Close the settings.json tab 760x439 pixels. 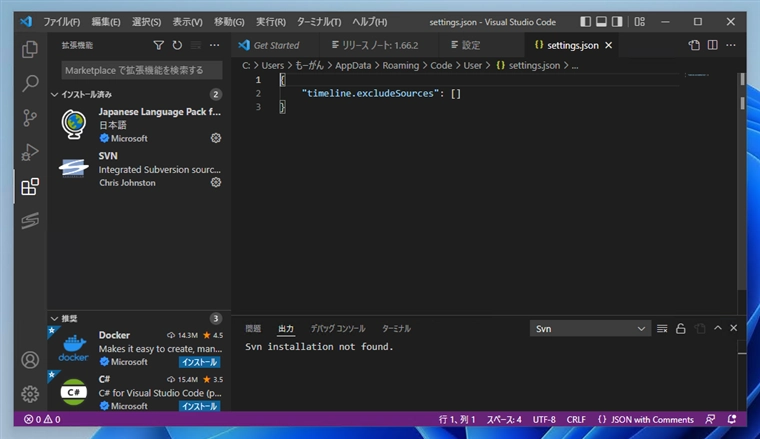(x=609, y=45)
